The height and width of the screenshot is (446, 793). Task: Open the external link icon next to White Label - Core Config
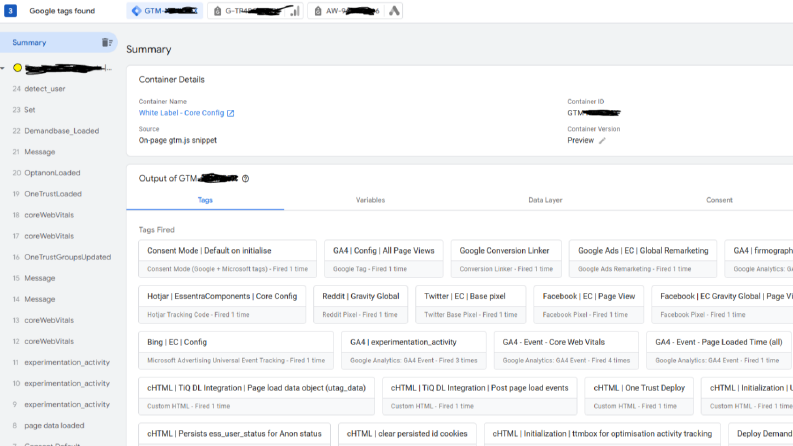coord(231,113)
